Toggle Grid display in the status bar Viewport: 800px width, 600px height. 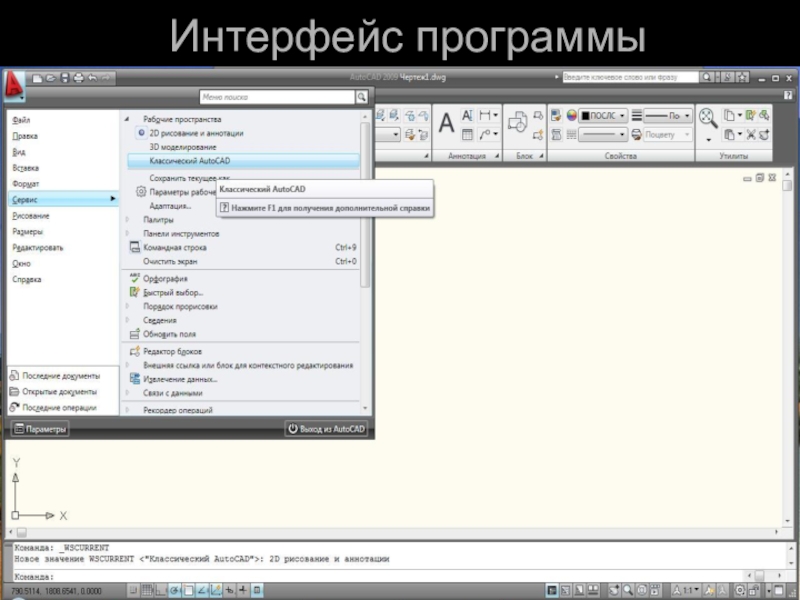click(147, 590)
